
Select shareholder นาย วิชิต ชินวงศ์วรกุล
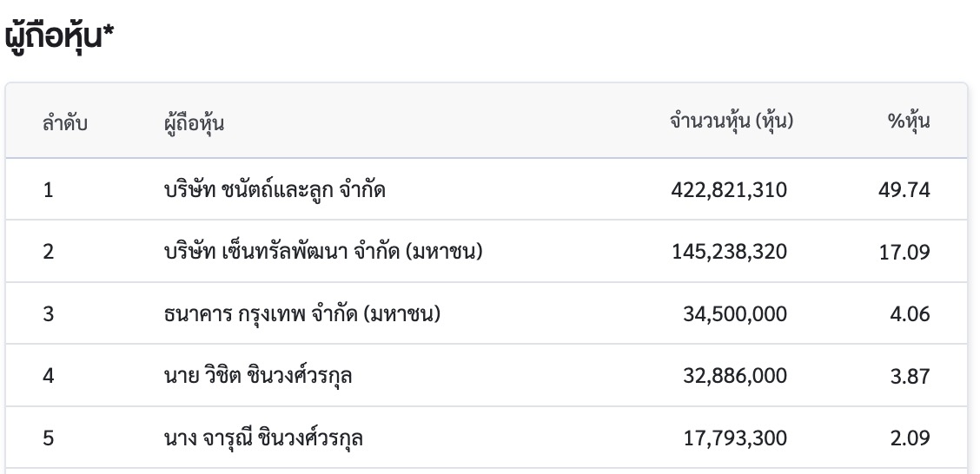coord(257,376)
